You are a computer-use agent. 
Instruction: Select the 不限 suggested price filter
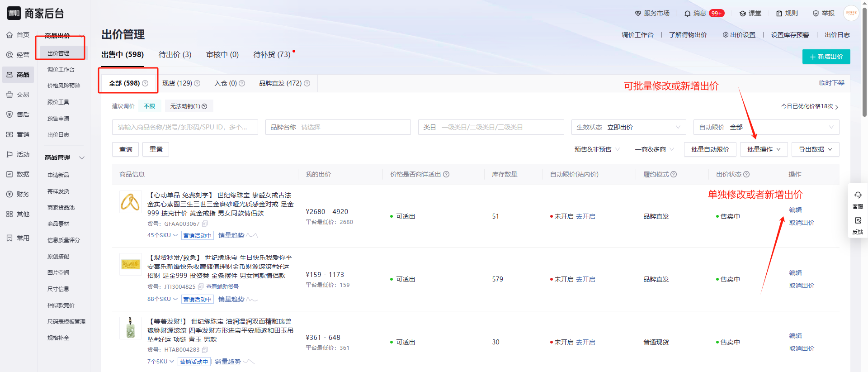tap(149, 106)
